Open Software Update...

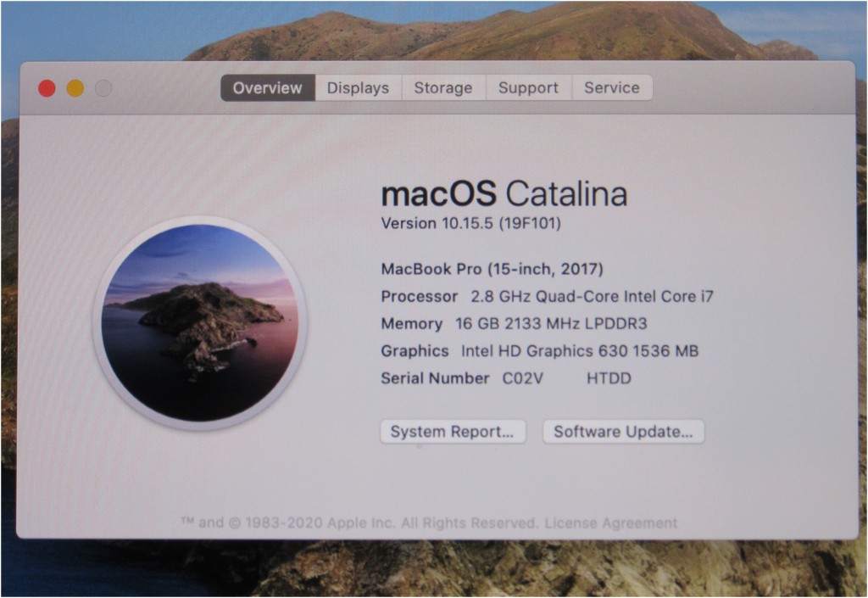(x=623, y=432)
